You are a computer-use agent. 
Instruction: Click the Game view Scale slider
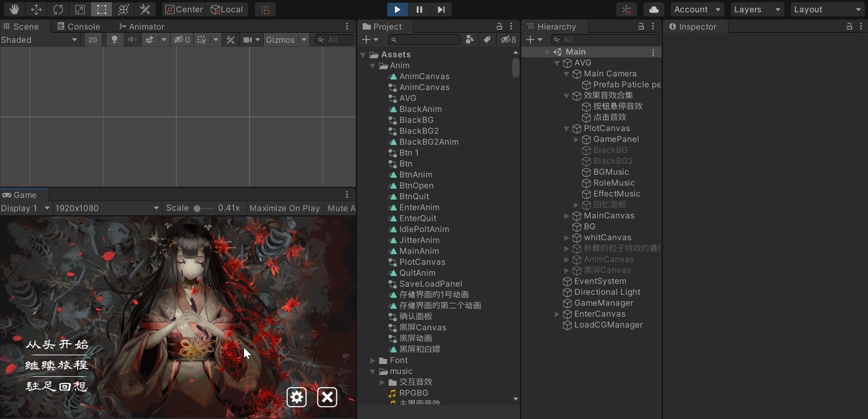coord(203,208)
